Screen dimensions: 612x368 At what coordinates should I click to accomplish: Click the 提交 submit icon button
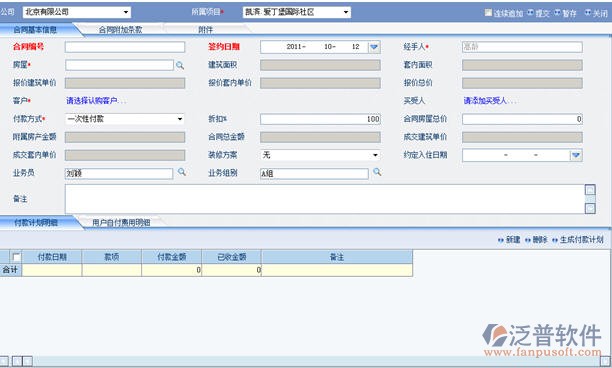[x=530, y=13]
